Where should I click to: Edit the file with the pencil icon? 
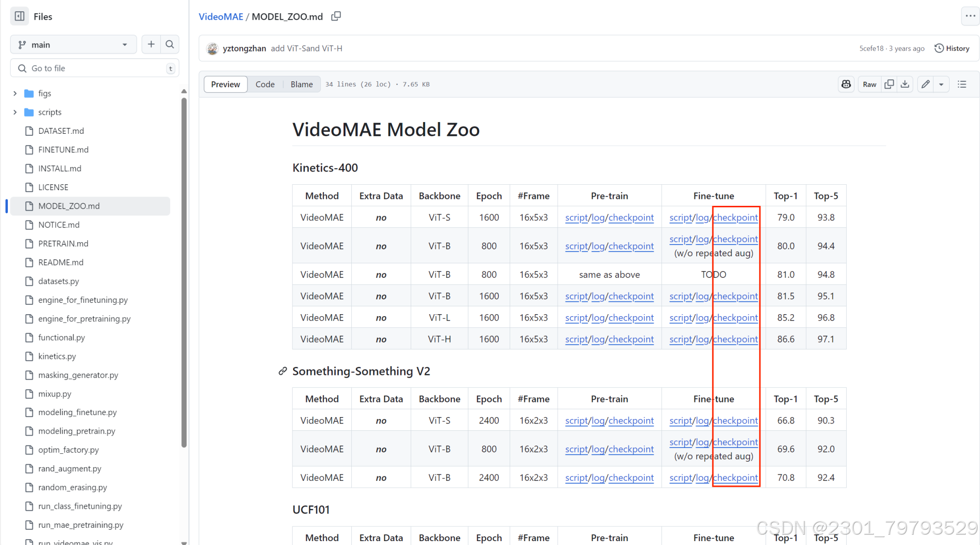pyautogui.click(x=925, y=84)
